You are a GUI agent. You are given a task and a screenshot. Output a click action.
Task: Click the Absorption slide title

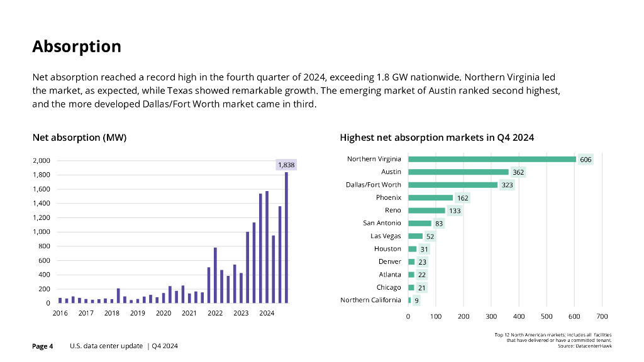pyautogui.click(x=77, y=47)
